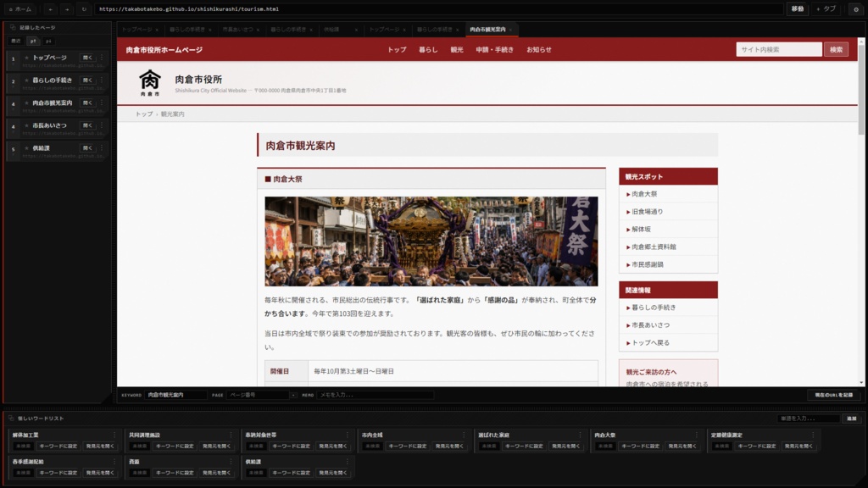Click the three-dot menu beside トップページ record
The image size is (868, 488).
(102, 57)
